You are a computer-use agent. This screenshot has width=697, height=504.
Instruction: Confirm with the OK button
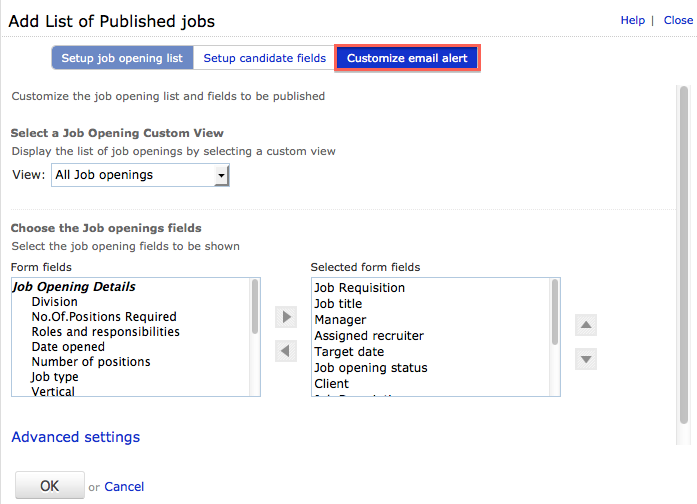[x=50, y=485]
